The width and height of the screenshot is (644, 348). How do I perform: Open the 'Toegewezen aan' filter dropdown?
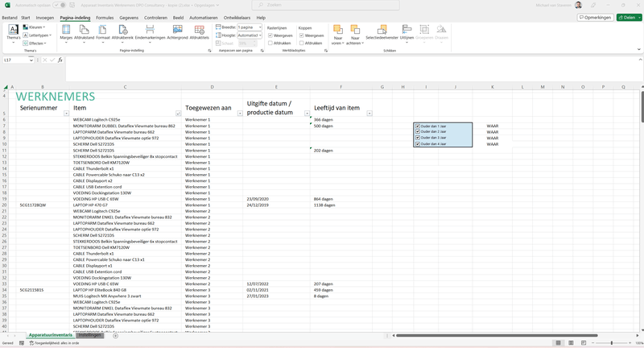tap(239, 114)
